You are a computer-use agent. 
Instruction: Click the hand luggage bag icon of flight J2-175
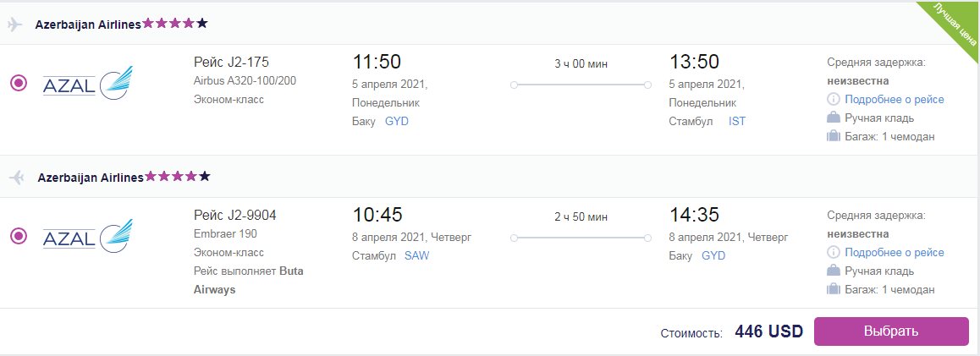833,118
